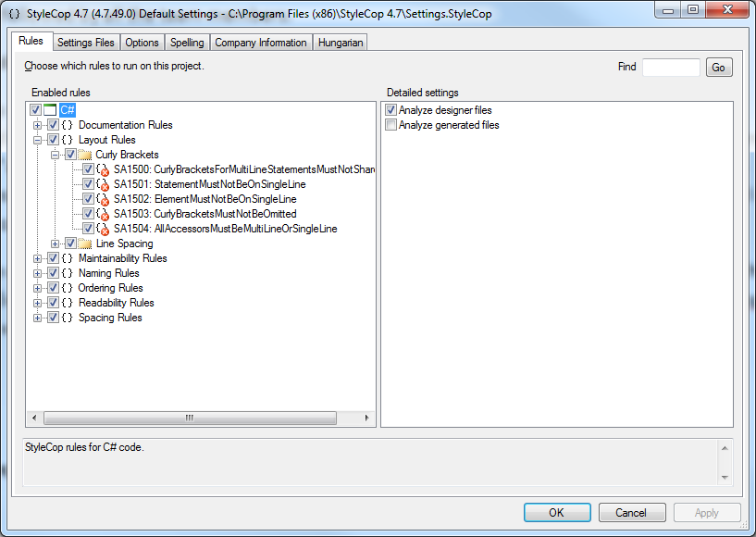
Task: Disable rule SA1501 checkbox
Action: (x=88, y=184)
